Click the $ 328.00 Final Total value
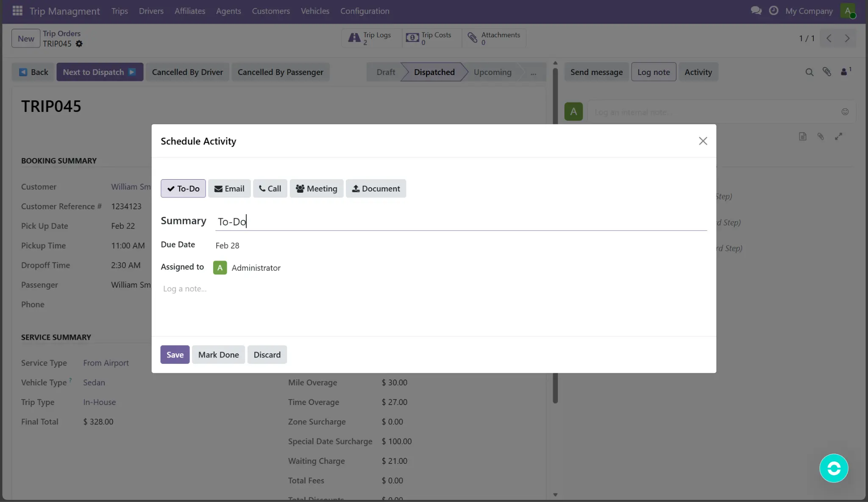Image resolution: width=868 pixels, height=502 pixels. [98, 422]
